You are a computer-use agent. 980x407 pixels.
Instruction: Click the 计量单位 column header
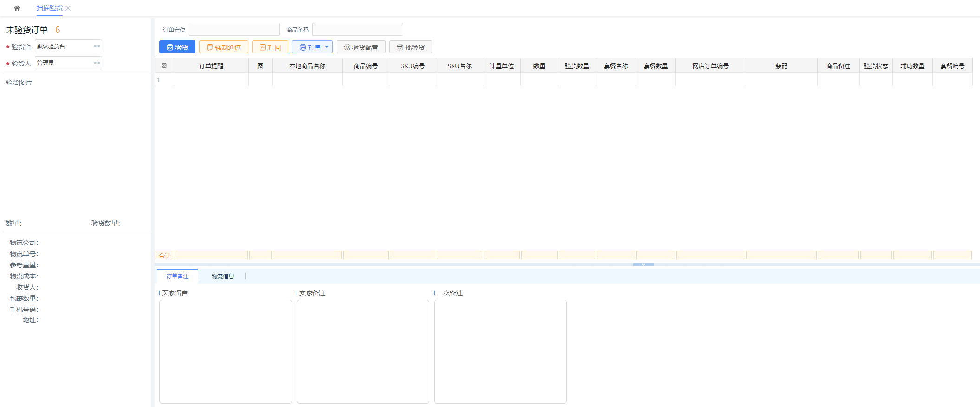502,66
